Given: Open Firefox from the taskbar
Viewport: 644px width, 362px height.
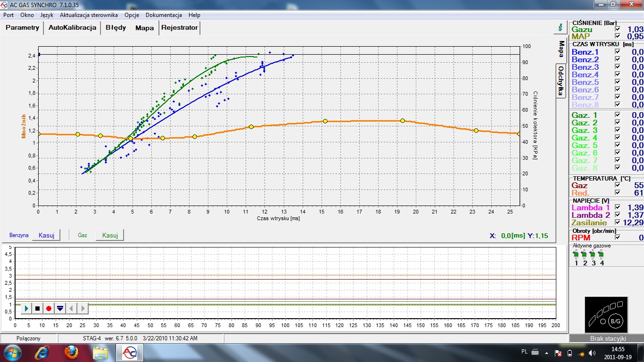Looking at the screenshot, I should tap(71, 353).
